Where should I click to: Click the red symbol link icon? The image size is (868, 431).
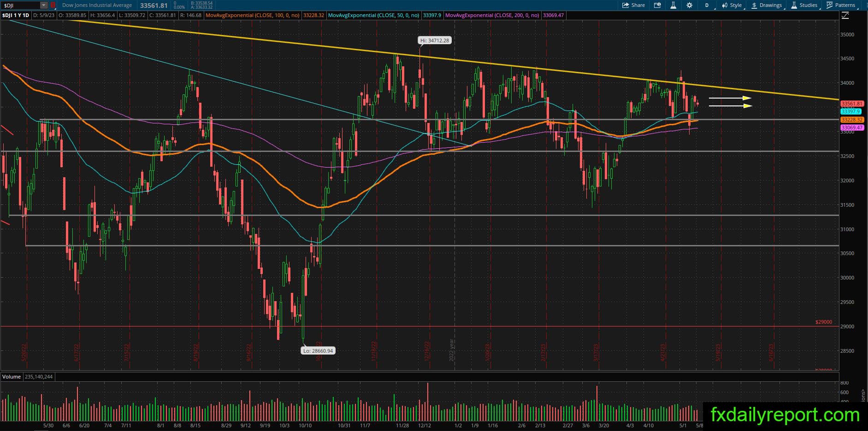(x=53, y=5)
